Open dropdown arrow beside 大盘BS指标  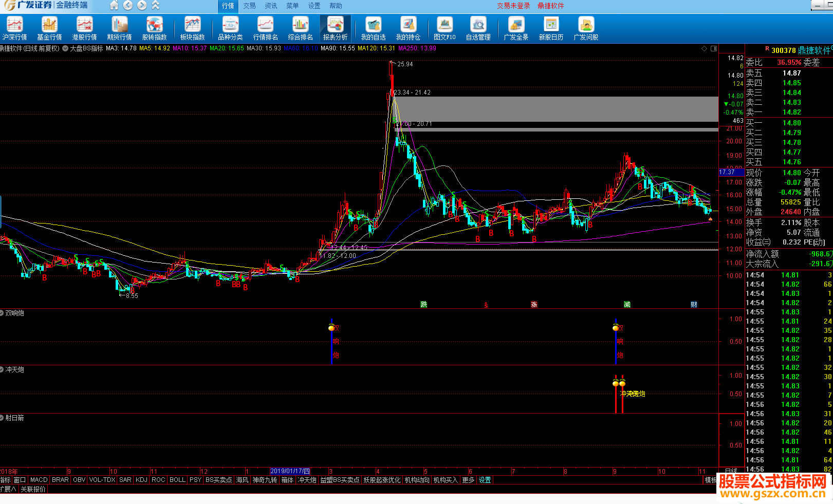(x=65, y=48)
